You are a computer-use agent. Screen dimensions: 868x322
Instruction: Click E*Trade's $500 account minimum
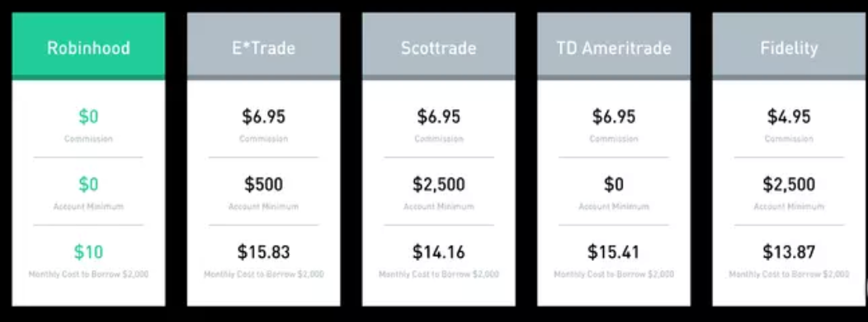(x=263, y=185)
